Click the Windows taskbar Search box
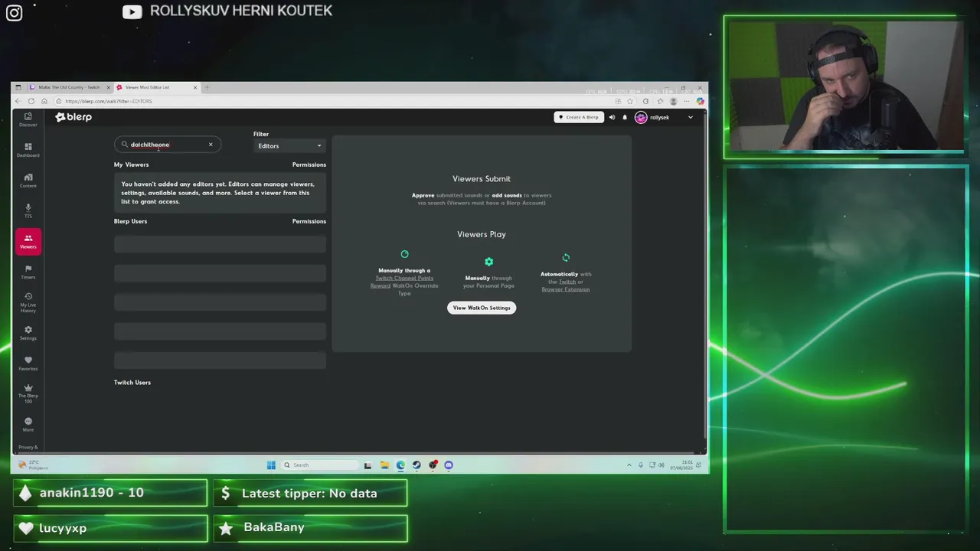 point(319,465)
